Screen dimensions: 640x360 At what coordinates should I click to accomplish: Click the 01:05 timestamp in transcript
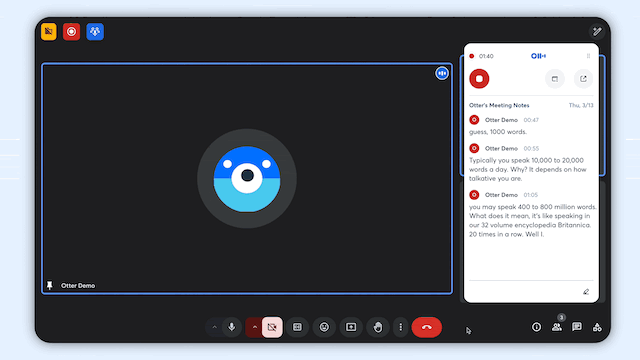[531, 195]
